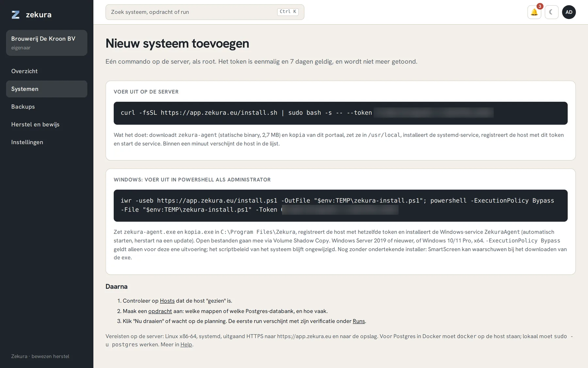Click the 'Daarna' heading
Screen dimensions: 588x368
click(x=117, y=287)
